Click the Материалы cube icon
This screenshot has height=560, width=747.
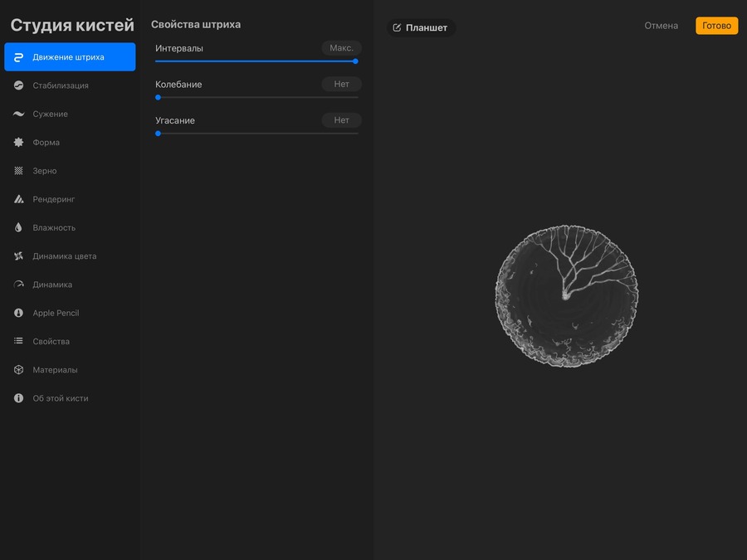pyautogui.click(x=18, y=369)
